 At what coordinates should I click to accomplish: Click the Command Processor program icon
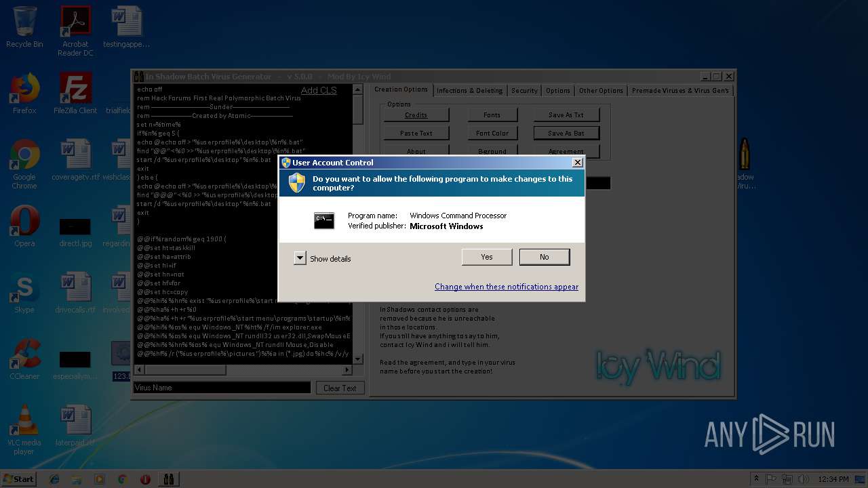tap(324, 220)
